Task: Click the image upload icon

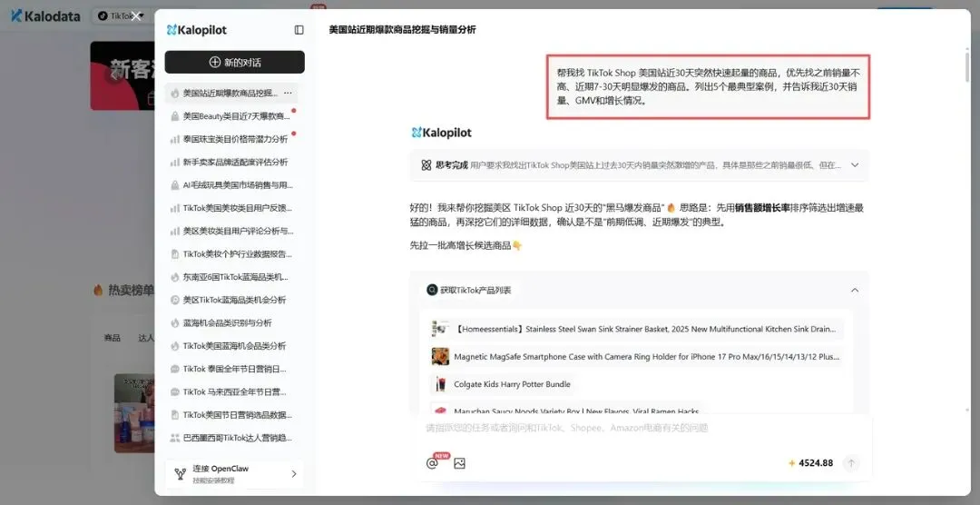Action: (x=459, y=463)
